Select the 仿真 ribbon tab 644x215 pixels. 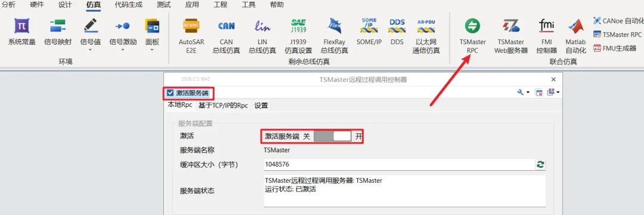pos(93,5)
